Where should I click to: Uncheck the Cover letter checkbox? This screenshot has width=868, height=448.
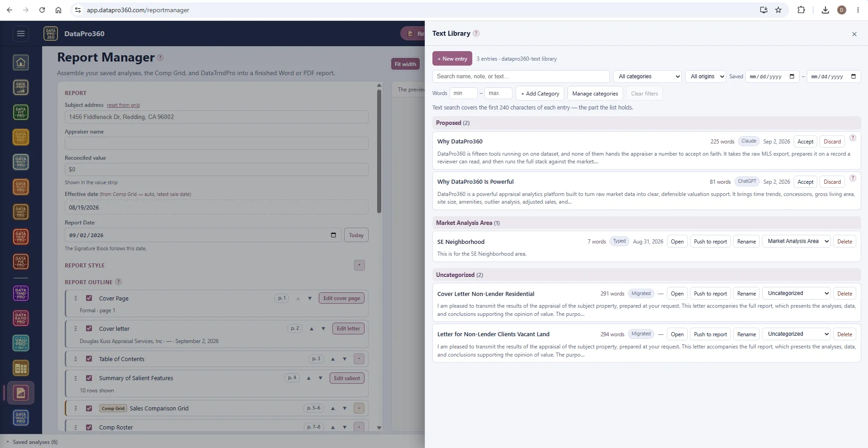(x=89, y=329)
